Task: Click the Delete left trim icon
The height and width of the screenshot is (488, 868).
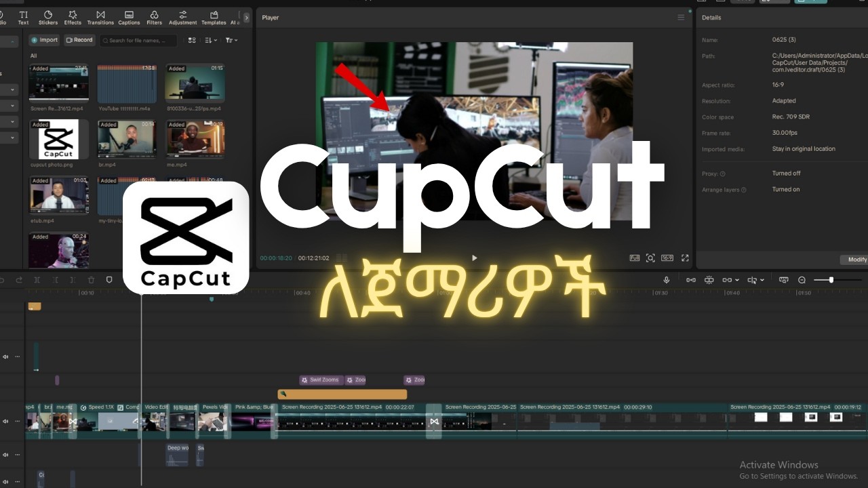Action: click(x=55, y=280)
